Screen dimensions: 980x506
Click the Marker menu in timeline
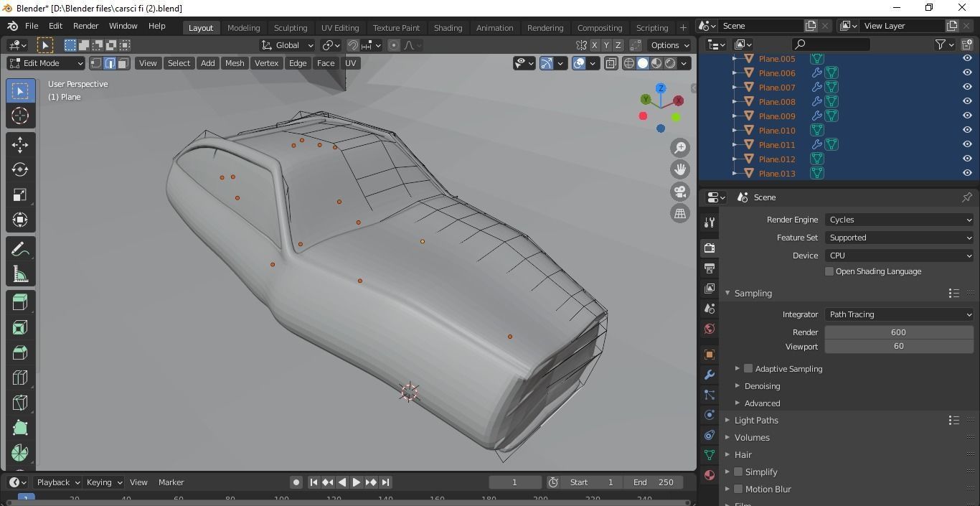point(171,482)
